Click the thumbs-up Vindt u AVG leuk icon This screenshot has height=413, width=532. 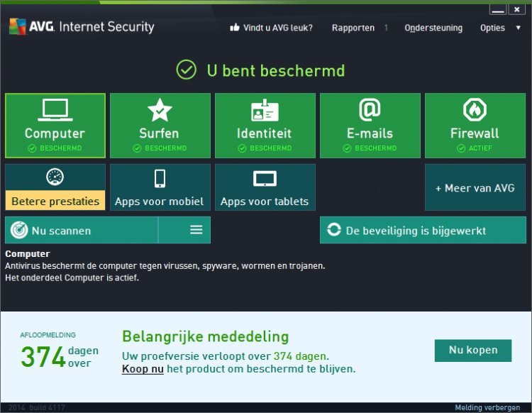coord(235,28)
